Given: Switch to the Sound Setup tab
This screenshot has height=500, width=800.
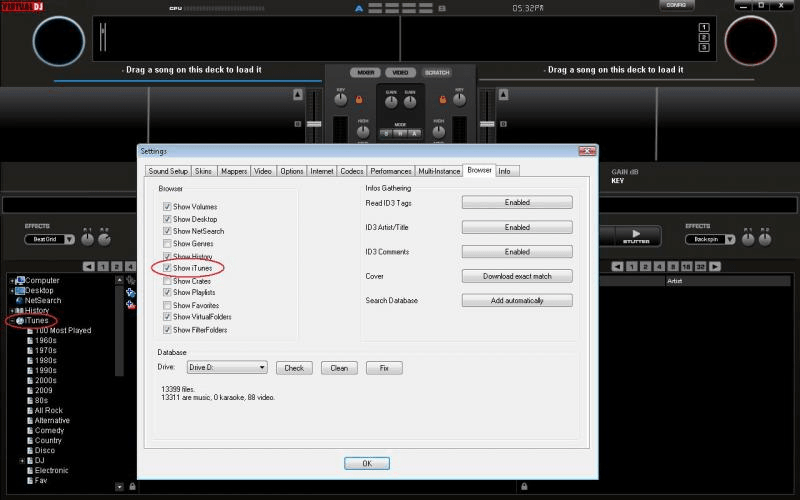Looking at the screenshot, I should coord(168,171).
